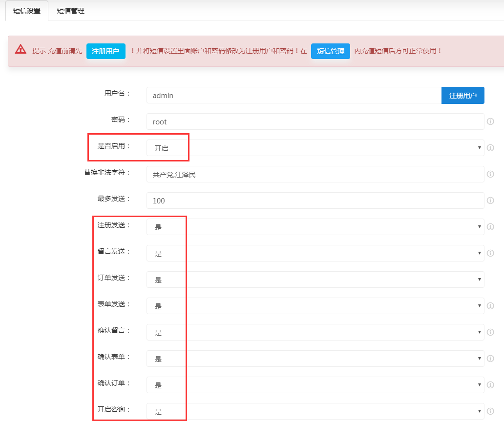Click the info icon next to 是否启用
Image resolution: width=504 pixels, height=421 pixels.
490,148
